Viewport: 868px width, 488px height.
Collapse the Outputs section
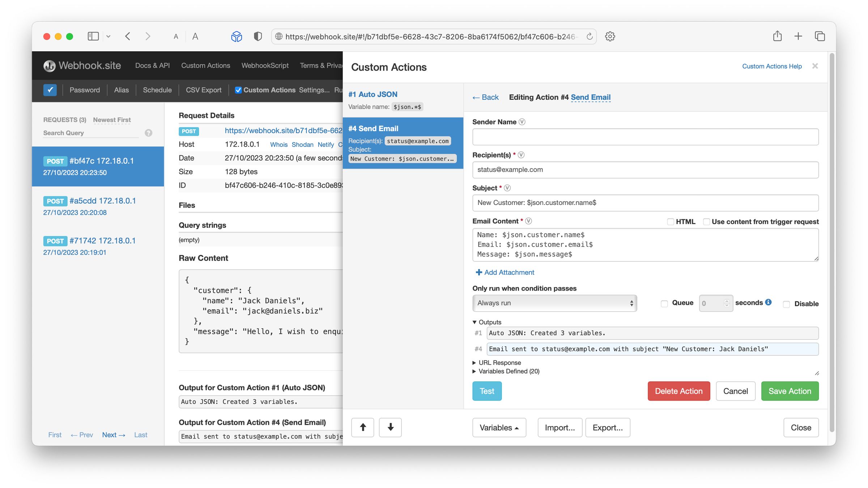(x=475, y=322)
